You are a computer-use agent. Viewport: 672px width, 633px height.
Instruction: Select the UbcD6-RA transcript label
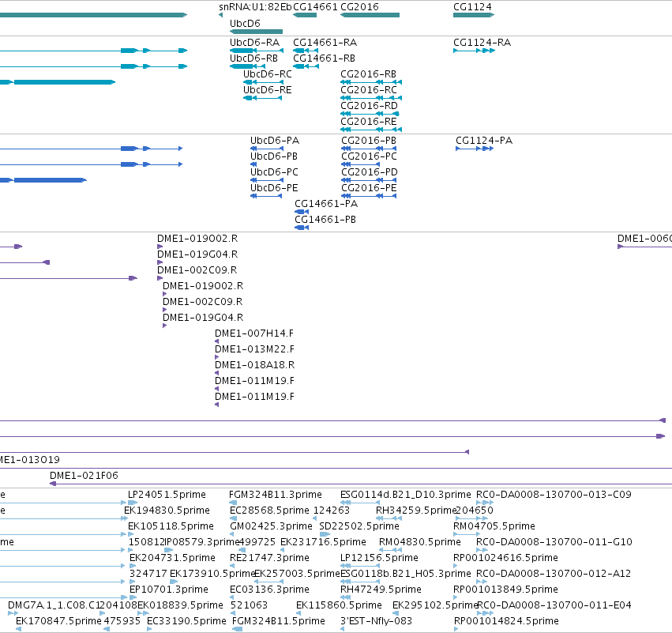coord(254,43)
